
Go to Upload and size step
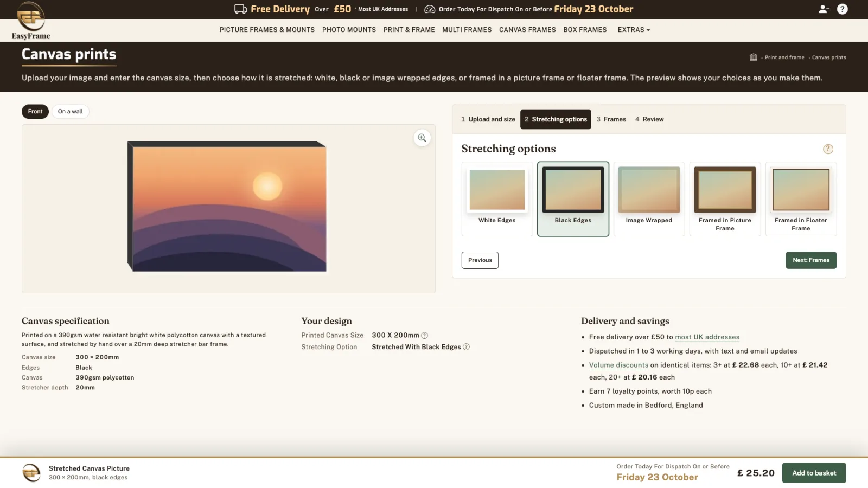pyautogui.click(x=488, y=119)
